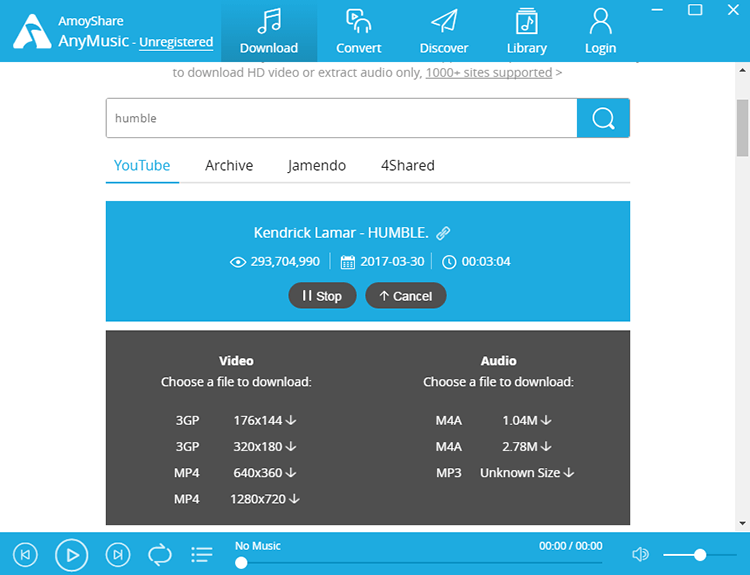Mute the volume speaker
Screen dimensions: 750x575
pyautogui.click(x=640, y=554)
